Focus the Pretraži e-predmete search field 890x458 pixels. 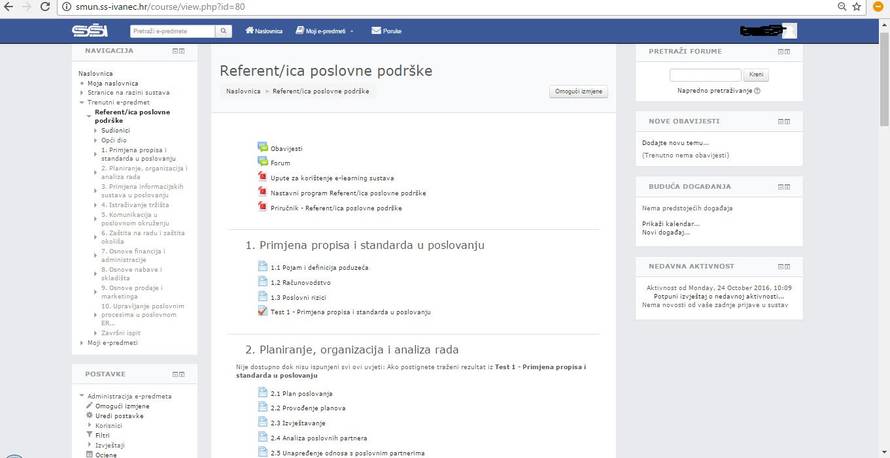pos(173,31)
